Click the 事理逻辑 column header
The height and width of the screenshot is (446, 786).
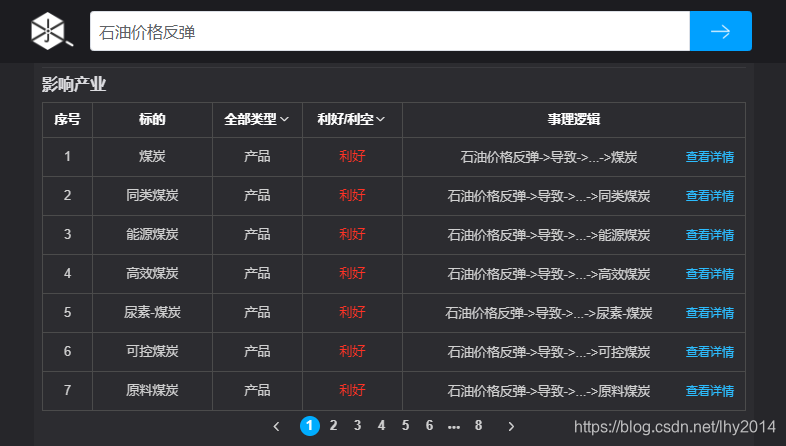click(574, 119)
